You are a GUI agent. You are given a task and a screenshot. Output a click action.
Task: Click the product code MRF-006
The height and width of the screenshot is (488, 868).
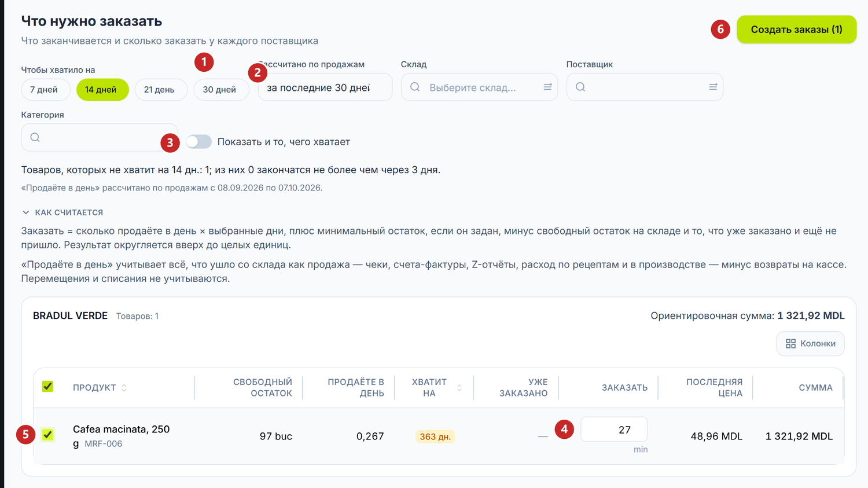click(104, 444)
